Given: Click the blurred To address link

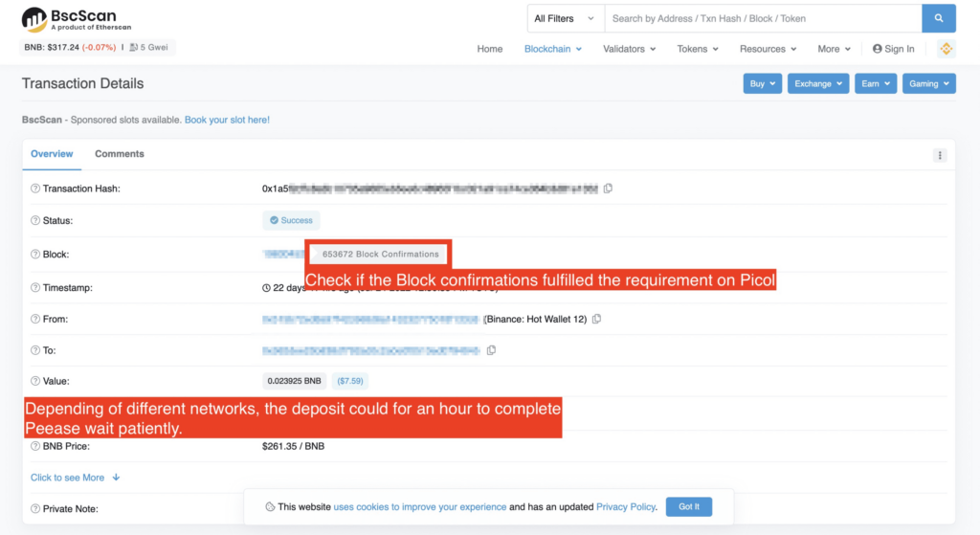Looking at the screenshot, I should 370,350.
